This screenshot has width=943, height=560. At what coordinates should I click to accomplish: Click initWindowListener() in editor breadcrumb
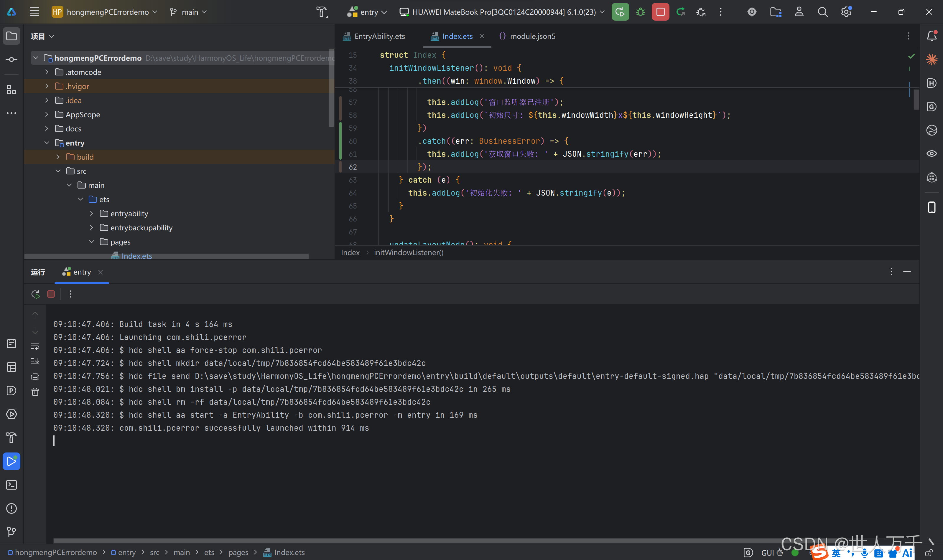(x=409, y=252)
